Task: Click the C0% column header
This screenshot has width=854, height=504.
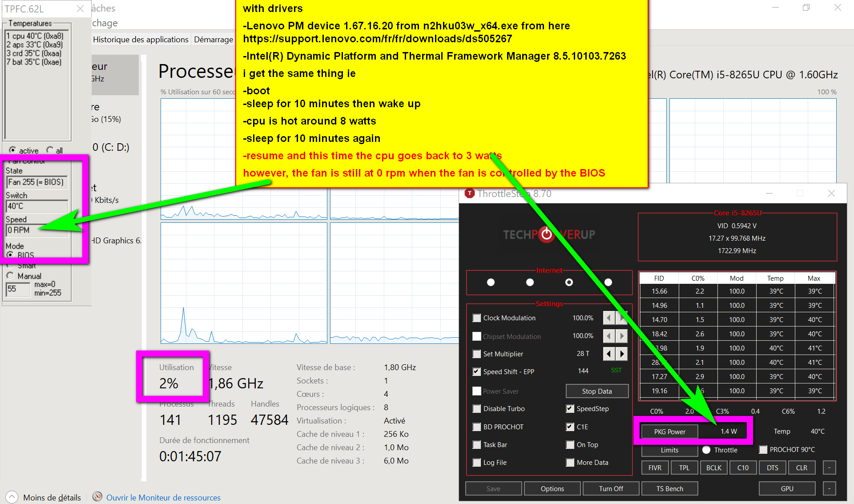Action: 698,278
